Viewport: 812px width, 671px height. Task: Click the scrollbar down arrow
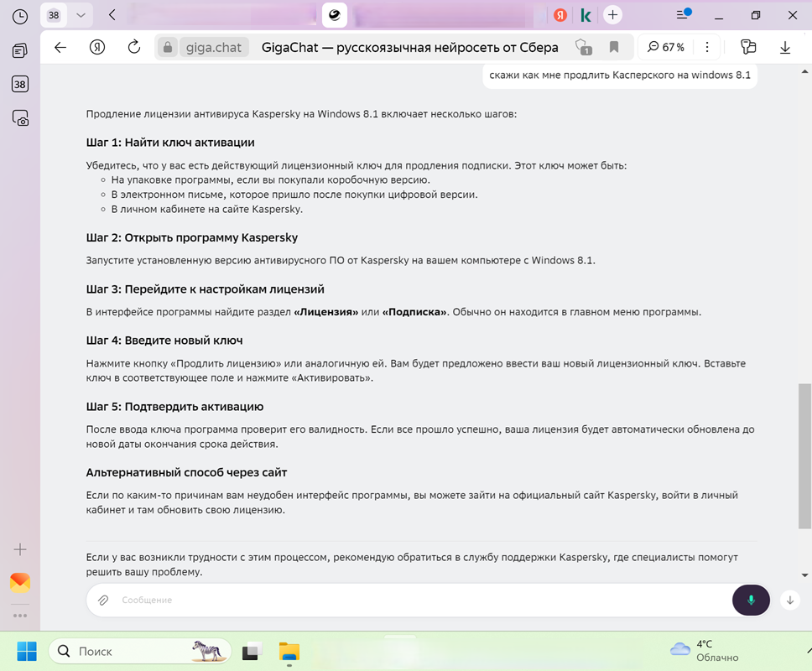tap(804, 575)
